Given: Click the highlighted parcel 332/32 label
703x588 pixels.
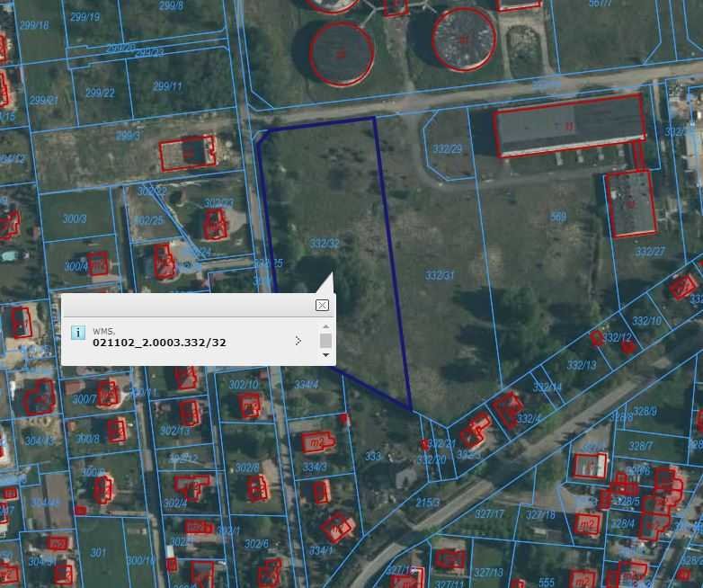Looking at the screenshot, I should pos(325,244).
